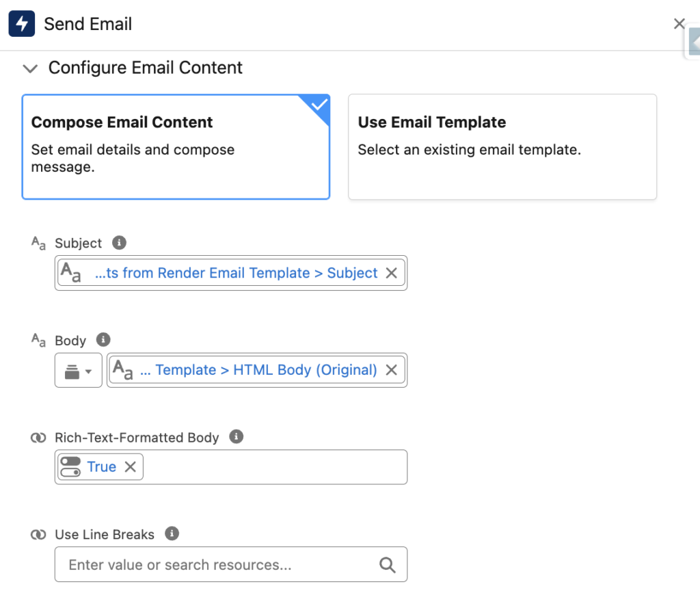Click the toggle icon beside Rich-Text-Formatted Body

(38, 436)
